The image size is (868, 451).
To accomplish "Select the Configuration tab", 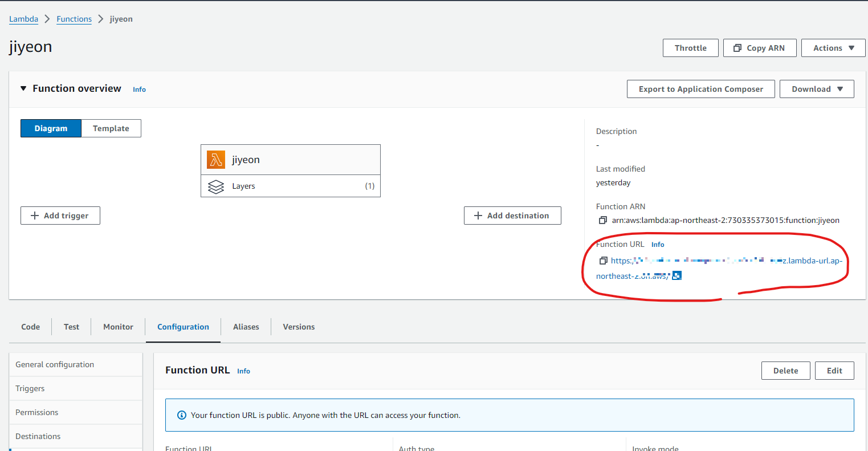I will 183,327.
